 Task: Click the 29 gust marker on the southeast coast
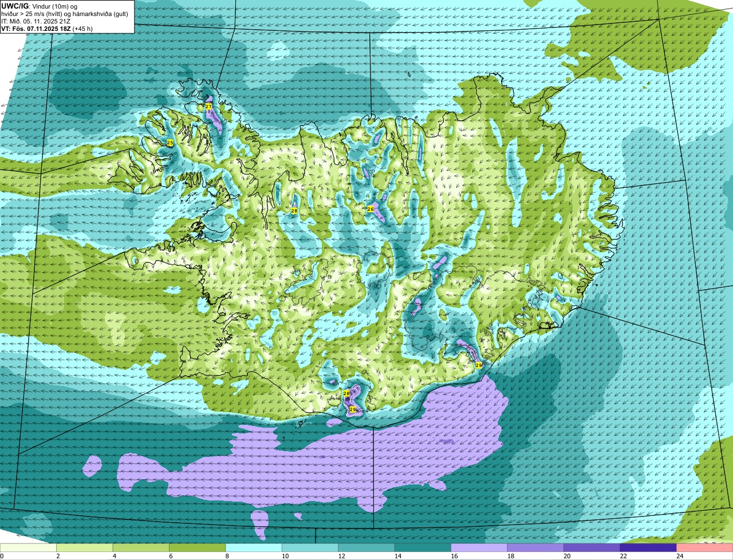[x=479, y=365]
